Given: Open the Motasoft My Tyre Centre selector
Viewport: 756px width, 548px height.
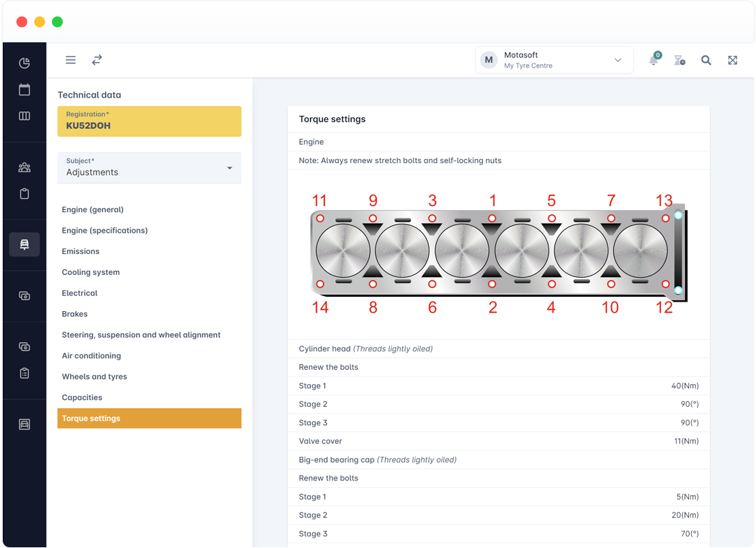Looking at the screenshot, I should tap(554, 60).
